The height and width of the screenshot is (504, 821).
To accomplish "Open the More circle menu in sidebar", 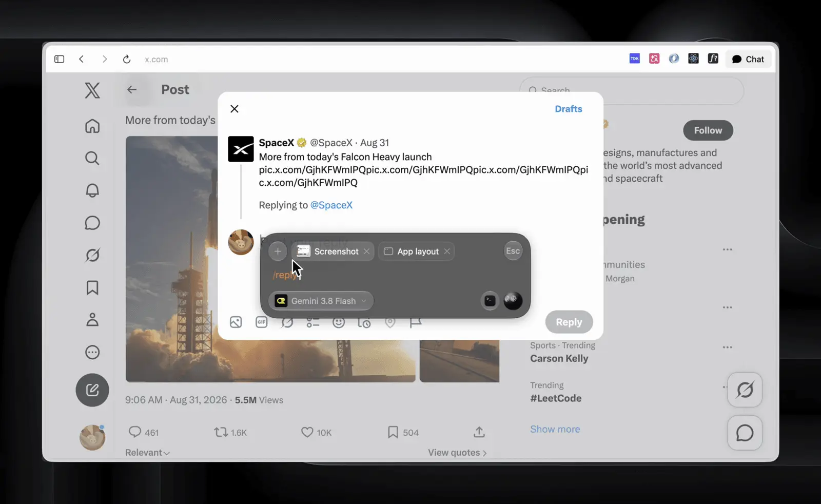I will point(92,352).
